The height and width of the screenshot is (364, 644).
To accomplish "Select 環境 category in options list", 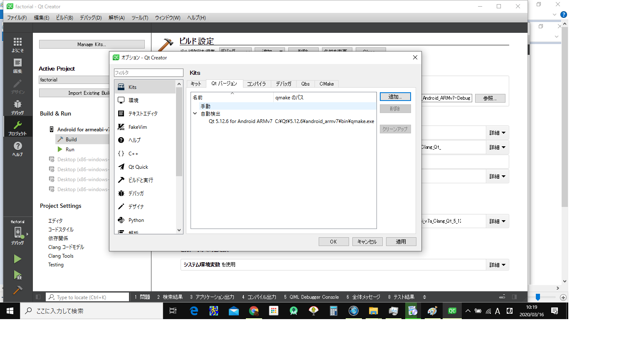I will 145,100.
